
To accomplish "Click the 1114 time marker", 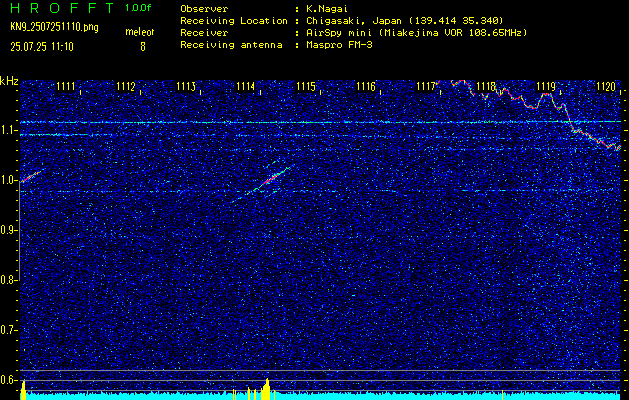I will 246,86.
